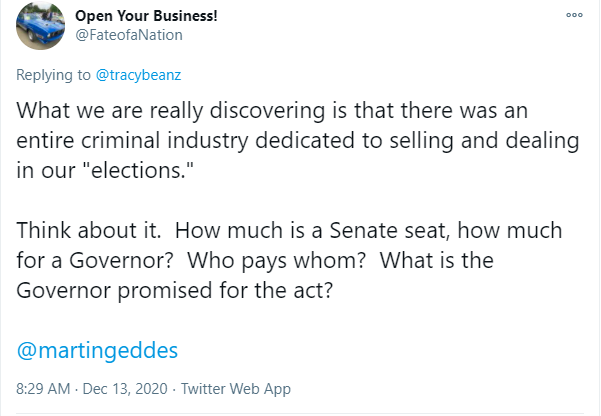Open the three-dot more options menu
Image resolution: width=601 pixels, height=416 pixels.
[x=574, y=15]
